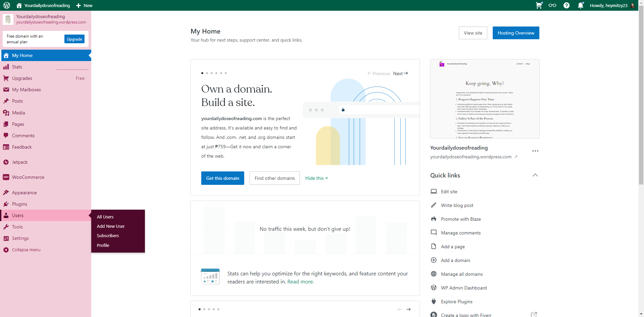Click the My Mailboxes envelope icon
This screenshot has height=317, width=644.
6,90
